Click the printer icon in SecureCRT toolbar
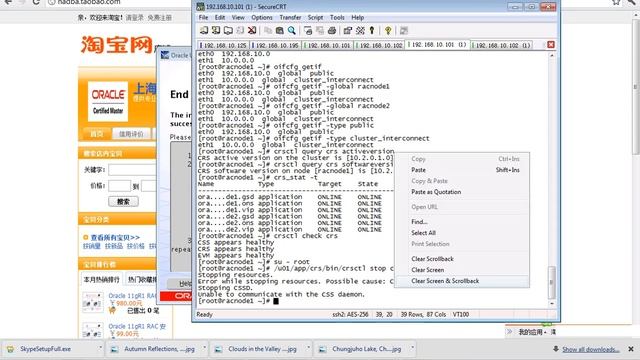The image size is (640, 360). (x=332, y=30)
